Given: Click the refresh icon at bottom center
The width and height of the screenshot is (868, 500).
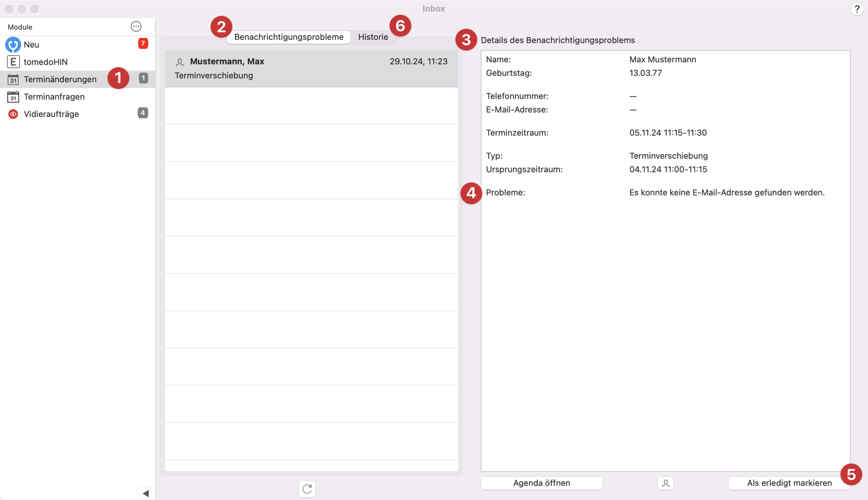Looking at the screenshot, I should coord(307,489).
